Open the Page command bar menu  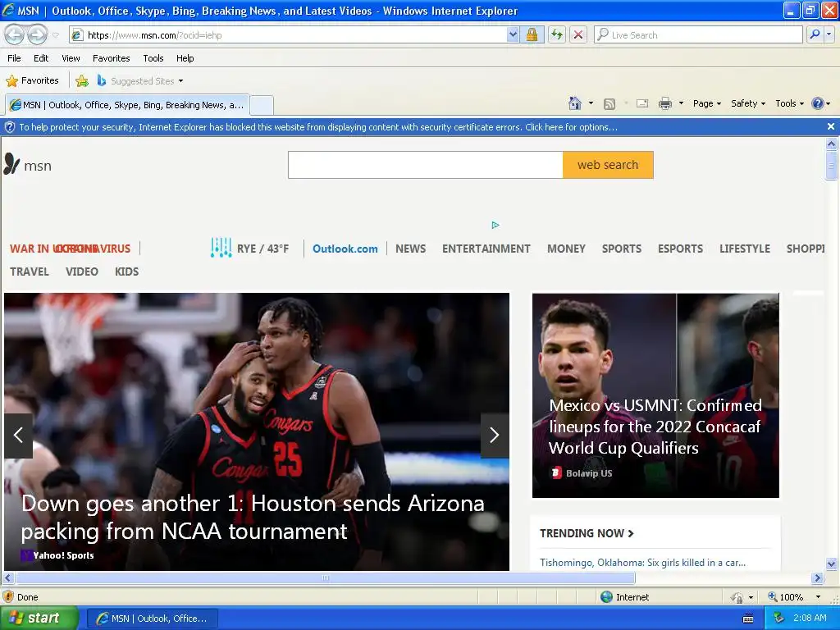coord(706,103)
